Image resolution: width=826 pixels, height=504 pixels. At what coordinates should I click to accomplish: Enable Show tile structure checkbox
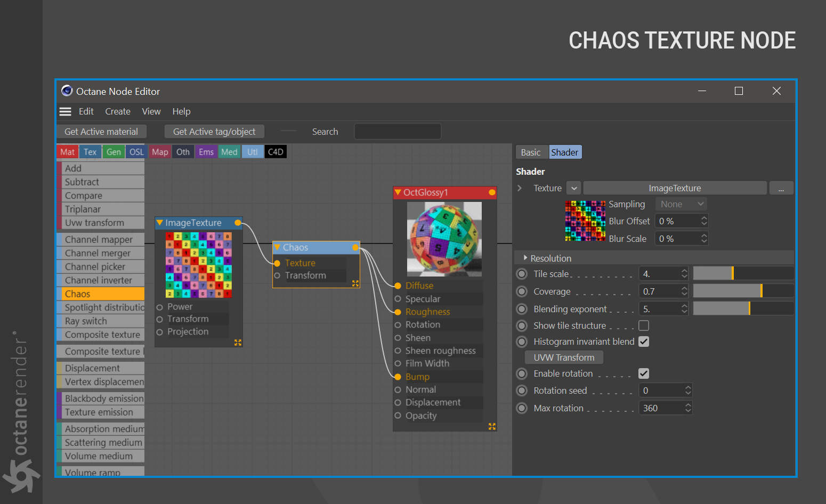coord(644,326)
